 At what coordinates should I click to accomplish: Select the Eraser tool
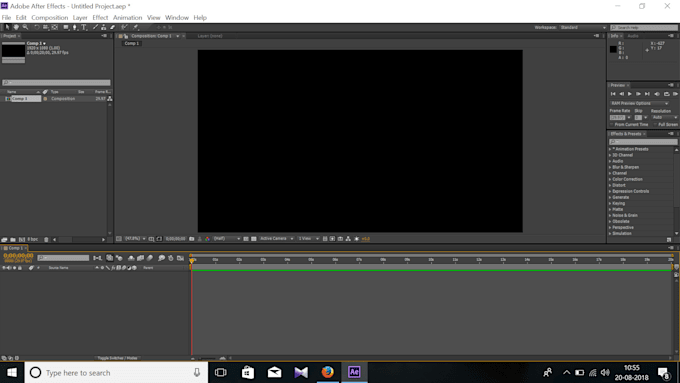(112, 27)
